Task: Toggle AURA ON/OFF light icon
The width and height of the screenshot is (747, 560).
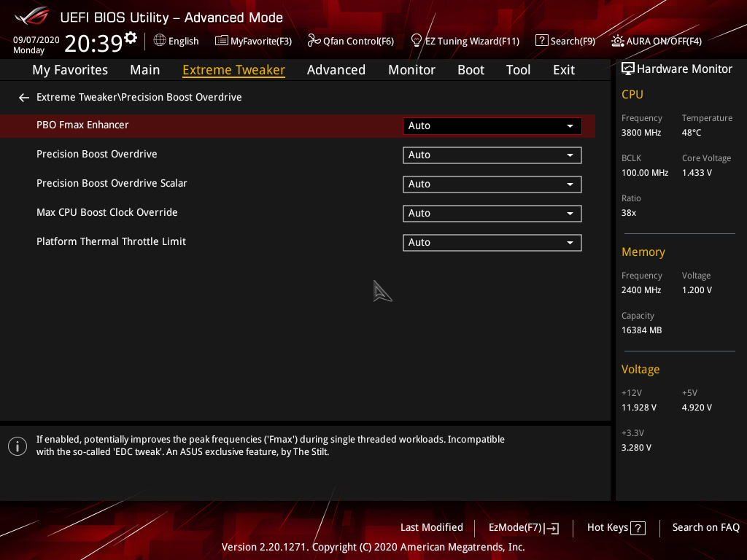Action: (x=617, y=41)
